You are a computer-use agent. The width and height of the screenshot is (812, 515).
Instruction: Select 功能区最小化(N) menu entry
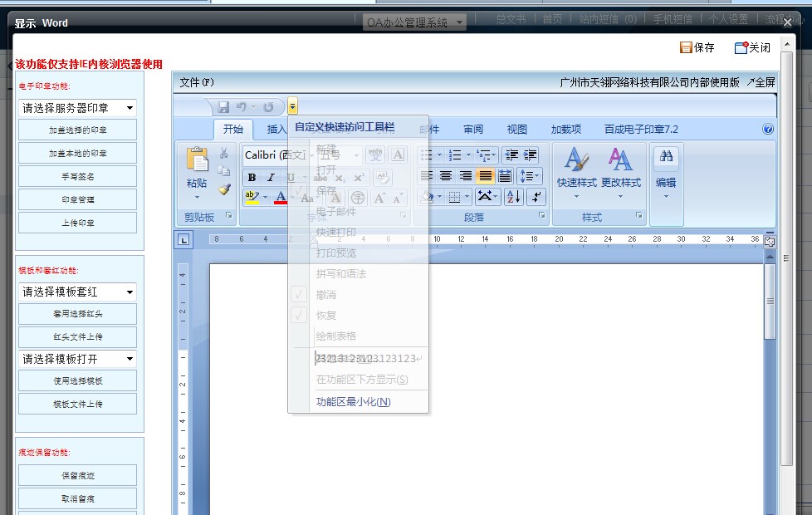(x=359, y=401)
